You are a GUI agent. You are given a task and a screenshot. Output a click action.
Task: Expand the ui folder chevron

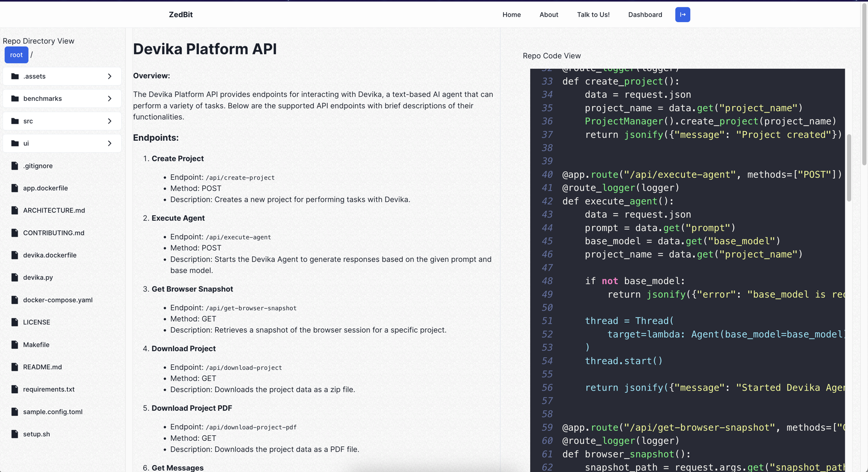point(109,143)
